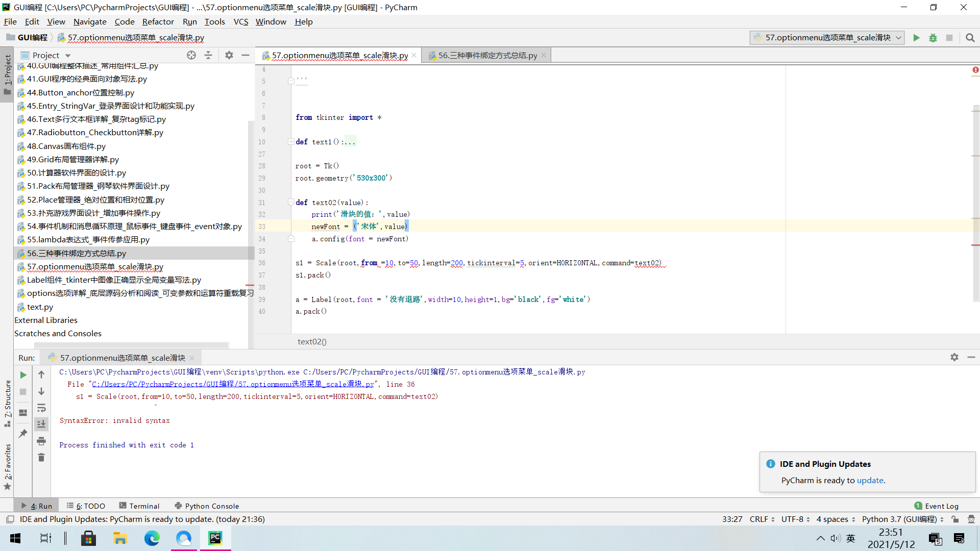
Task: Open 6: TODO tool window
Action: (x=86, y=506)
